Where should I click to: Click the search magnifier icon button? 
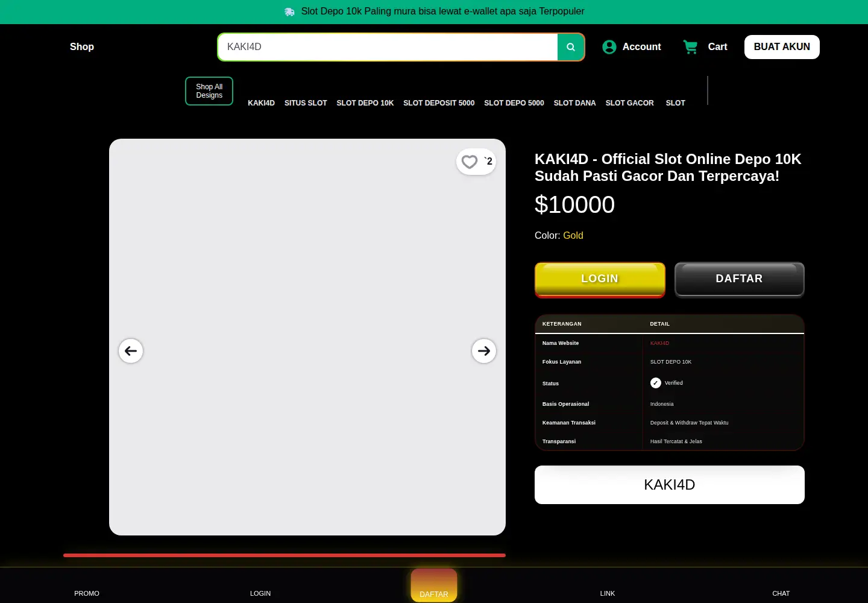(571, 47)
